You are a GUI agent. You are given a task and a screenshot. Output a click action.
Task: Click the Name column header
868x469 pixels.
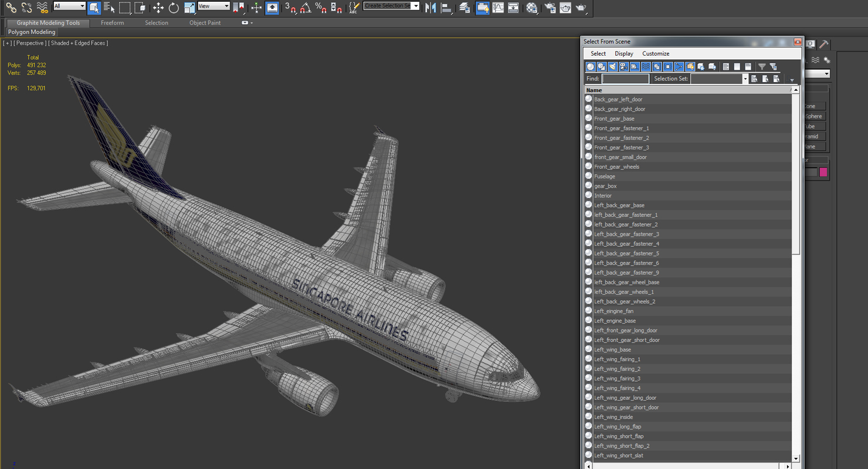(687, 90)
